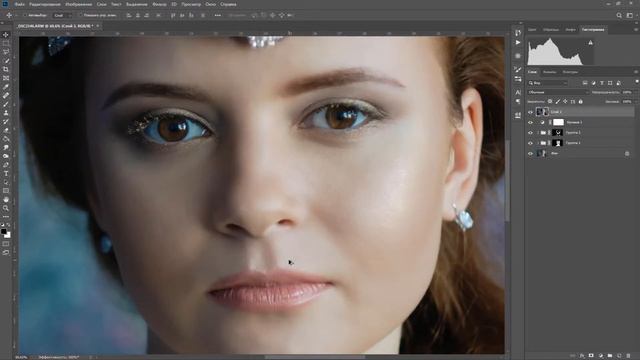Open the Изображение menu
640x360 pixels.
point(79,4)
